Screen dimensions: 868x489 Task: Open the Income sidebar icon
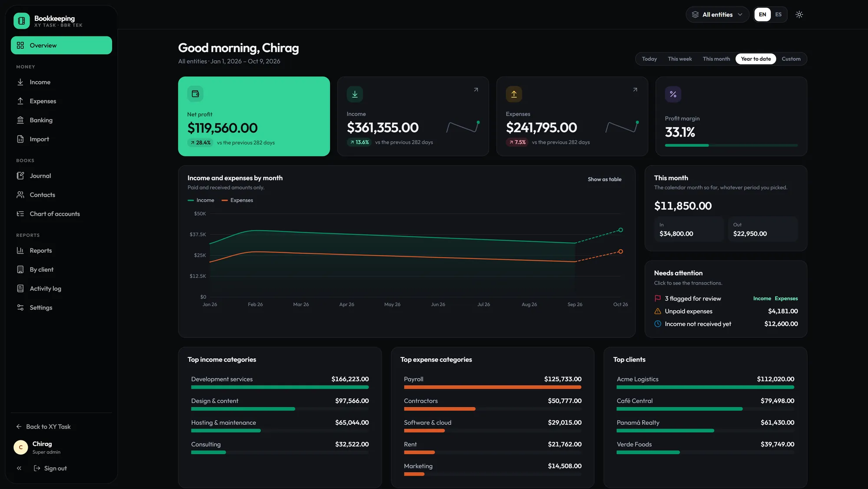(20, 82)
